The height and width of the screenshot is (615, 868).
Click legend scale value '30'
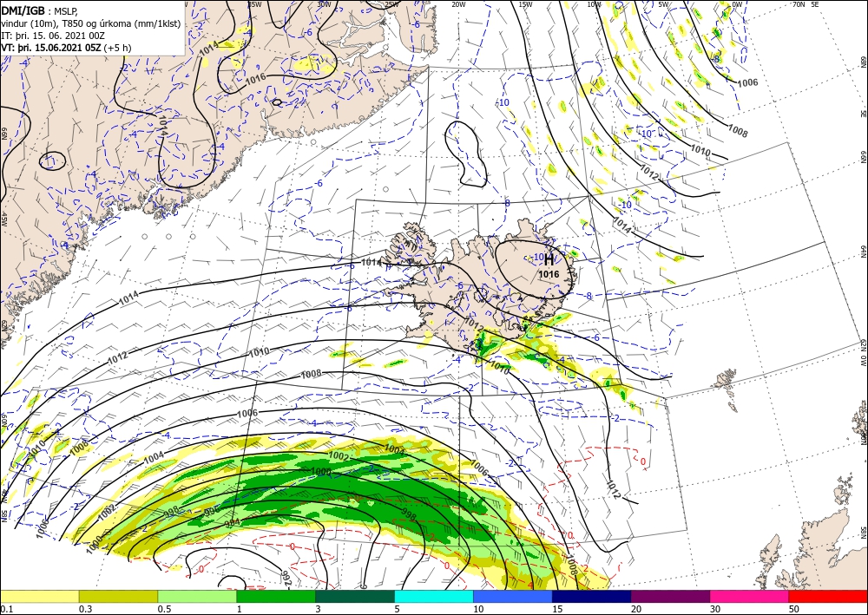coord(714,609)
